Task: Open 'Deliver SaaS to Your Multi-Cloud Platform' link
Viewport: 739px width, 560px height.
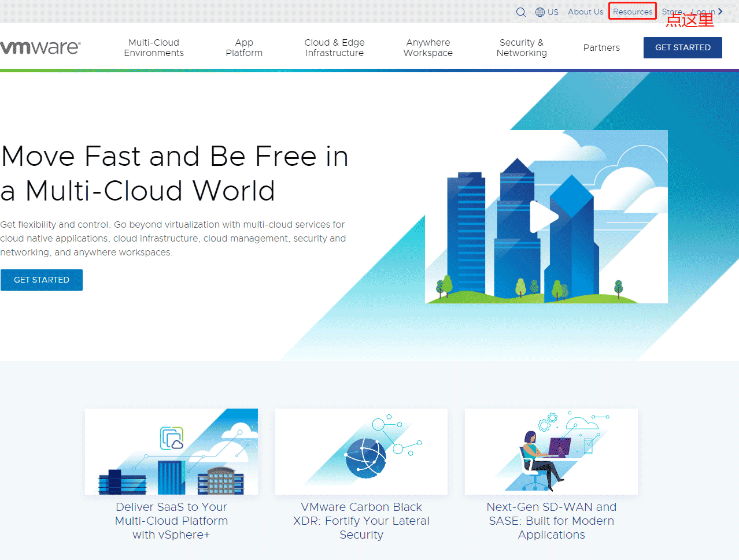Action: (171, 521)
